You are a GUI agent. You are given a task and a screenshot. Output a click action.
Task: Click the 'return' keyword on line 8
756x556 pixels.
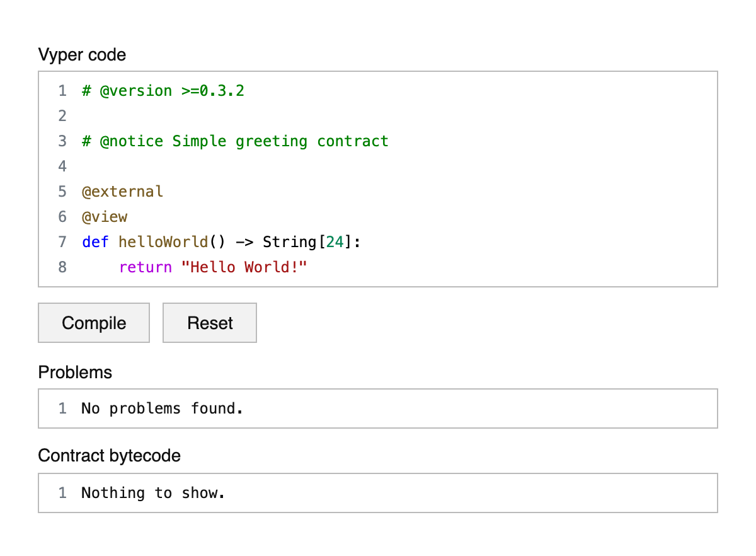pos(145,267)
